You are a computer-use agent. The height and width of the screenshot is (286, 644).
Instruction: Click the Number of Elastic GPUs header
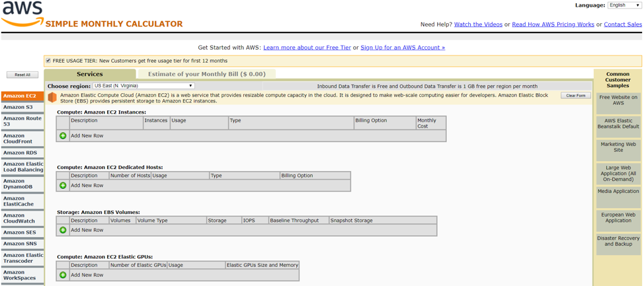point(138,266)
